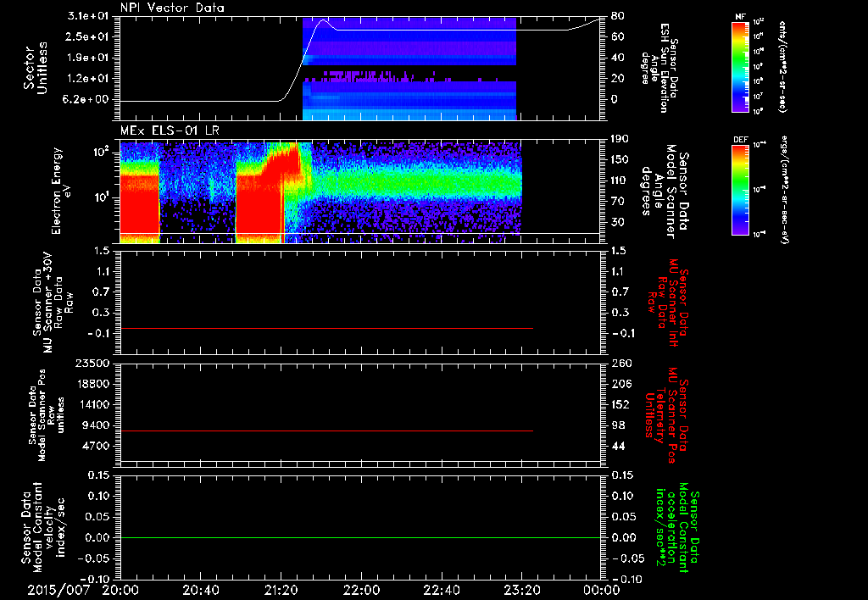Image resolution: width=868 pixels, height=600 pixels.
Task: Click the '6.2e+00' sector tick label
Action: pyautogui.click(x=86, y=100)
